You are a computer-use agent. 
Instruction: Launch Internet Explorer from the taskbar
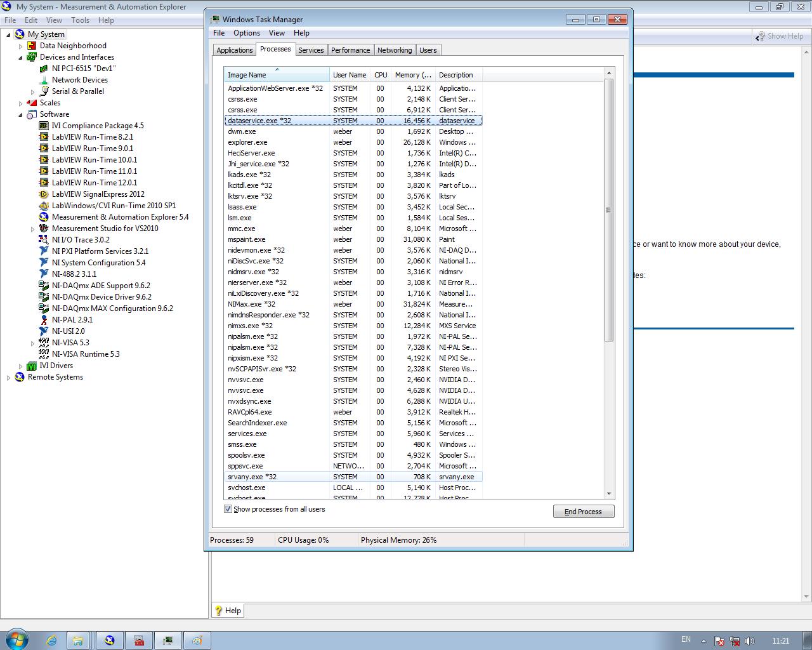point(51,640)
